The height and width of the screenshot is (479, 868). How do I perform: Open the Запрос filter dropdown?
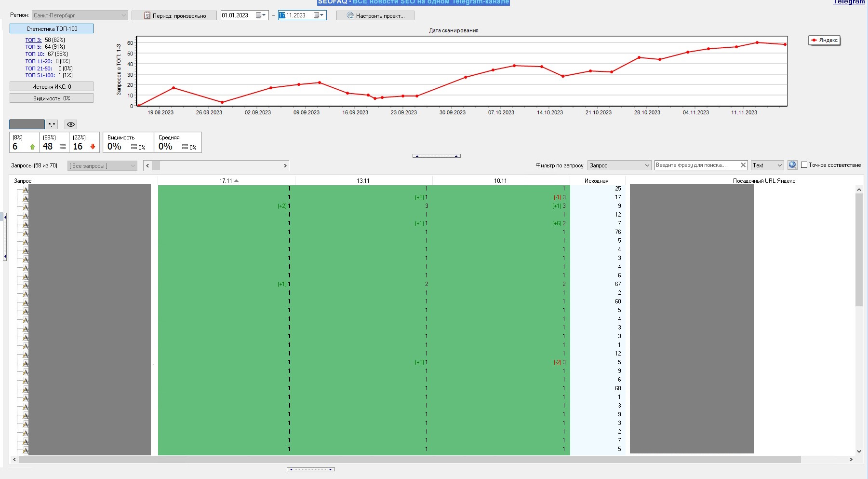pyautogui.click(x=619, y=165)
